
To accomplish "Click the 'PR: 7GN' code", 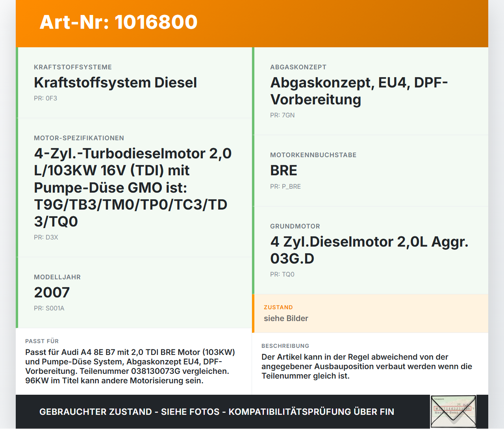I will tap(282, 115).
